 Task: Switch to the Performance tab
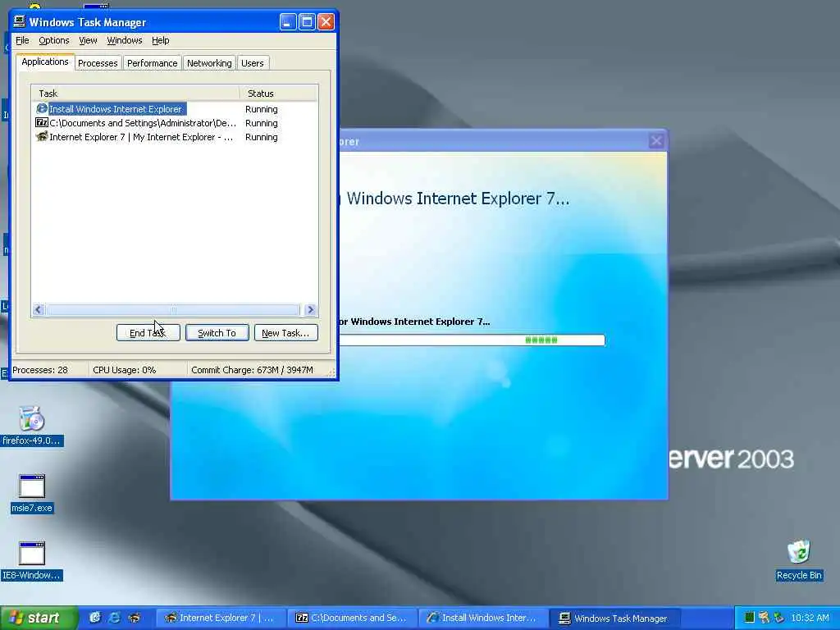[152, 63]
